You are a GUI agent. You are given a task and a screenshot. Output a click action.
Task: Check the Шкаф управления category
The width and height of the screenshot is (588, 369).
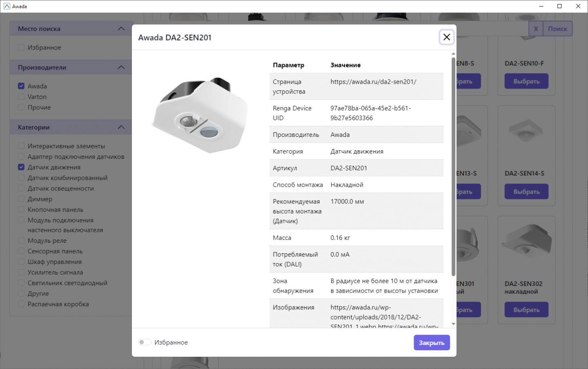click(21, 262)
